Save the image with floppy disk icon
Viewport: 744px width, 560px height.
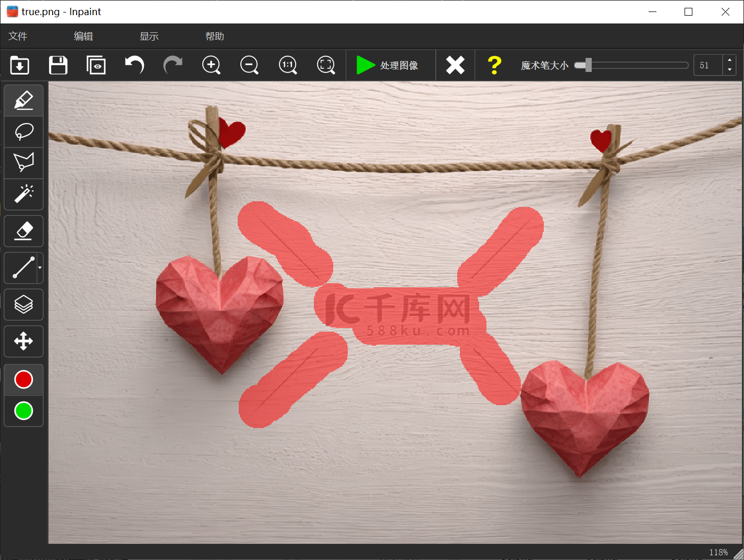(x=58, y=65)
